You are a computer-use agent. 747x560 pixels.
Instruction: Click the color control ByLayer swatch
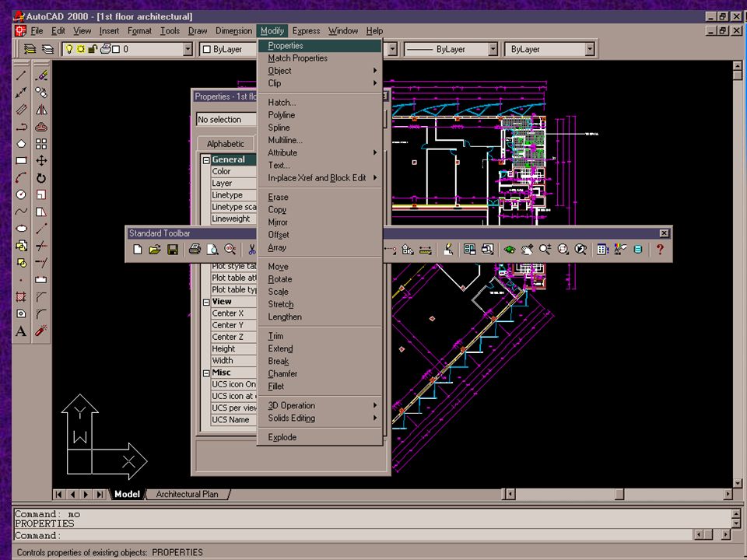pos(207,49)
